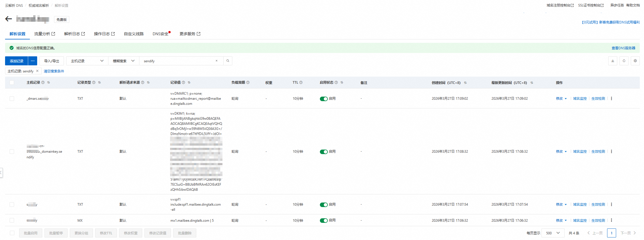644x240 pixels.
Task: Click 生效检测 for MX record
Action: coord(598,220)
